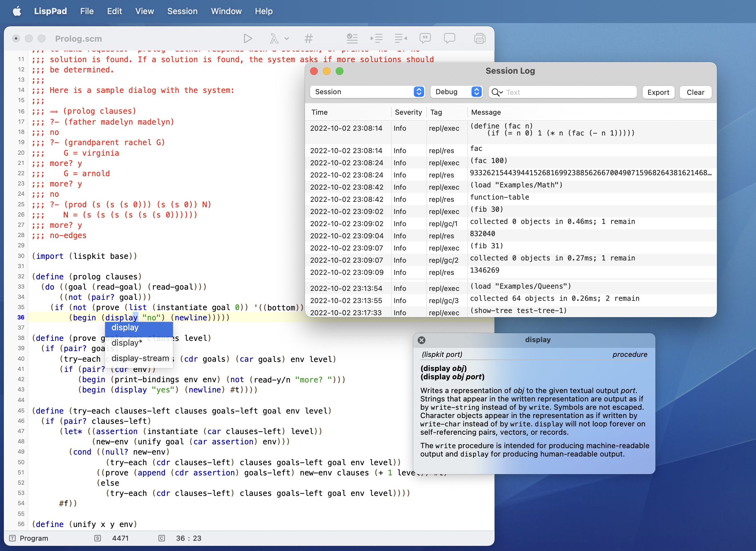This screenshot has height=551, width=756.
Task: Open the View menu
Action: point(144,11)
